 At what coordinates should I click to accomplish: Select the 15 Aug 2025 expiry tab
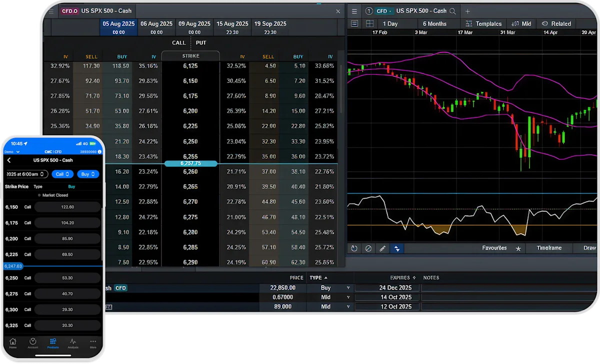pyautogui.click(x=232, y=27)
